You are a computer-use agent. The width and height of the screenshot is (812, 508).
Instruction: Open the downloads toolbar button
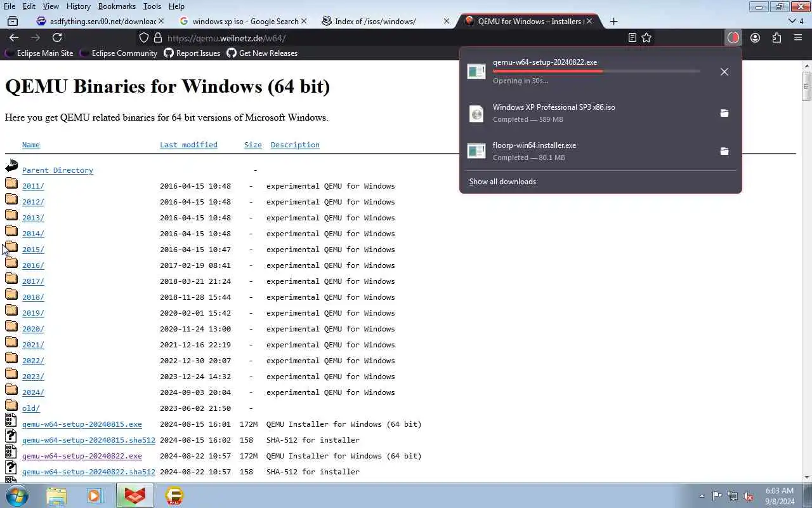click(733, 38)
